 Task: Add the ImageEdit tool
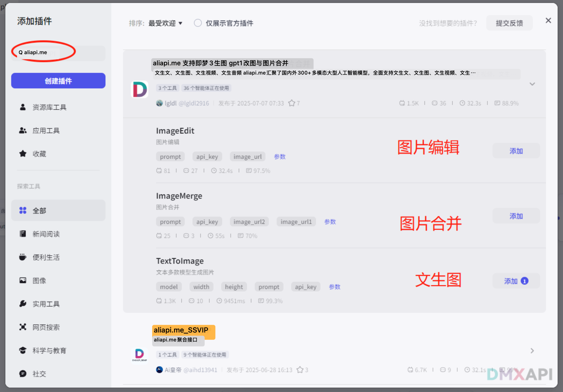point(516,151)
